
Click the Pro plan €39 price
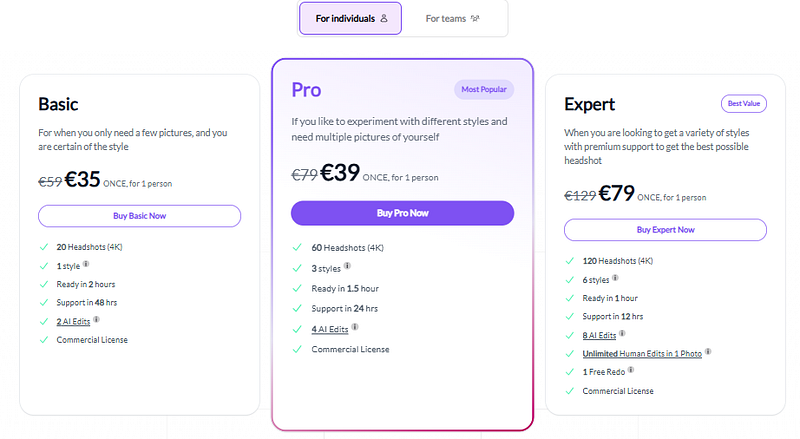(x=340, y=173)
